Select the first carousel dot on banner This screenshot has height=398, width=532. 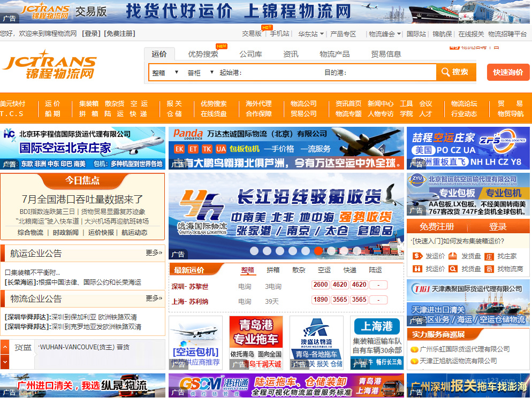point(254,250)
